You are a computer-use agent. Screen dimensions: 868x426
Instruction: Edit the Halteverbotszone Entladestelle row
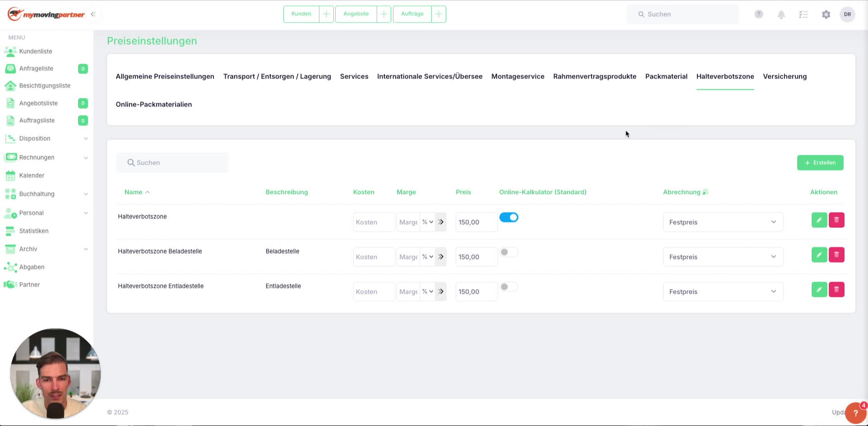pyautogui.click(x=819, y=289)
